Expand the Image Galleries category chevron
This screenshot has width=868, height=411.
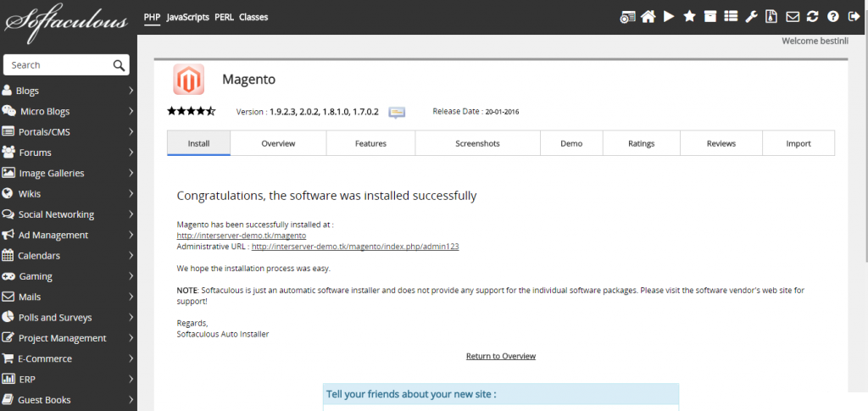pyautogui.click(x=131, y=173)
